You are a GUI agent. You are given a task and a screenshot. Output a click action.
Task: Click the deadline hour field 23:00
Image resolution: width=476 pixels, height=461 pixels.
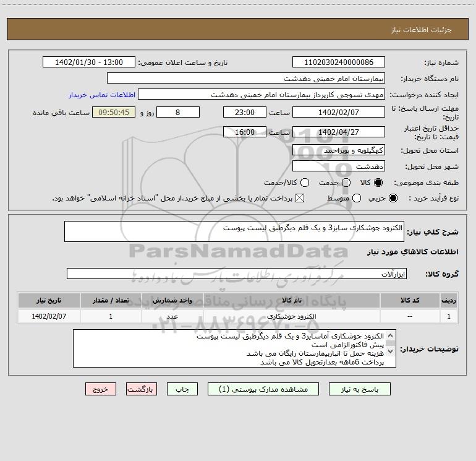coord(245,112)
